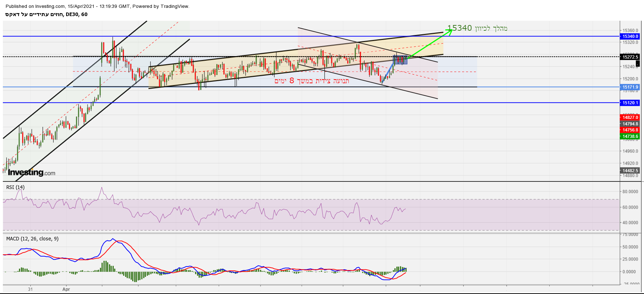This screenshot has width=644, height=294.
Task: Click the MACD (12, 26, close, 9) label
Action: point(32,239)
